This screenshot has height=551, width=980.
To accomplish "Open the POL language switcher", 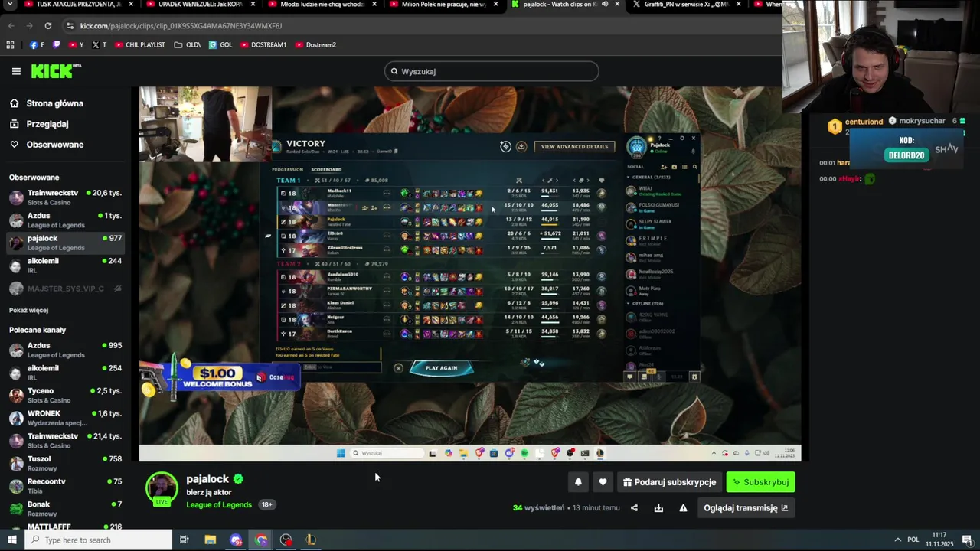I will [913, 540].
